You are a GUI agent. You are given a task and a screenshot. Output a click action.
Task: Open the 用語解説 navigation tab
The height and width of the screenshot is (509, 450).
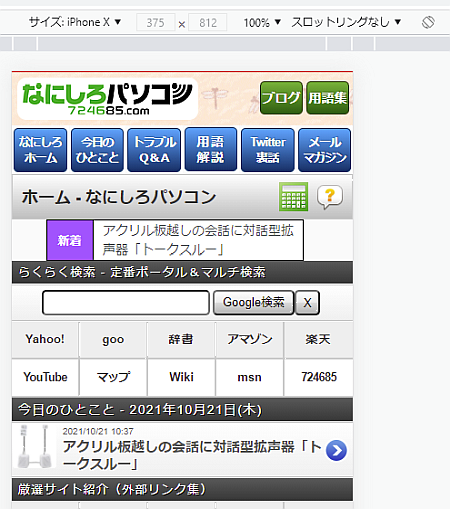pyautogui.click(x=211, y=149)
